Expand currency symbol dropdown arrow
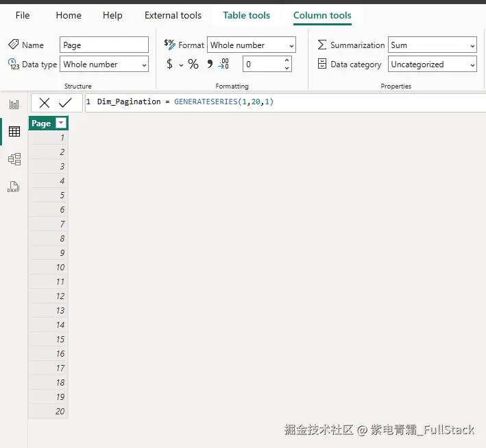This screenshot has height=448, width=486. click(181, 65)
